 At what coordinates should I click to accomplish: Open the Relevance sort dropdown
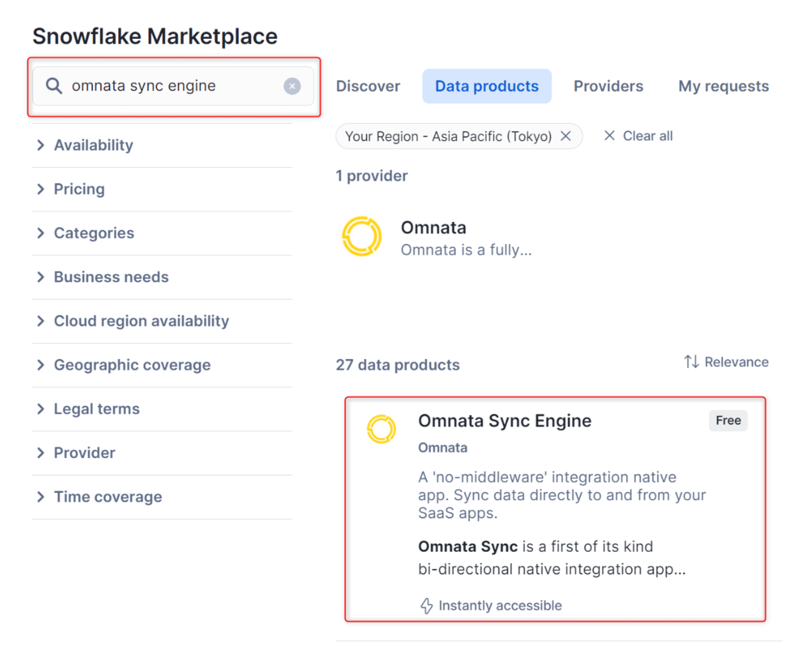pyautogui.click(x=726, y=361)
